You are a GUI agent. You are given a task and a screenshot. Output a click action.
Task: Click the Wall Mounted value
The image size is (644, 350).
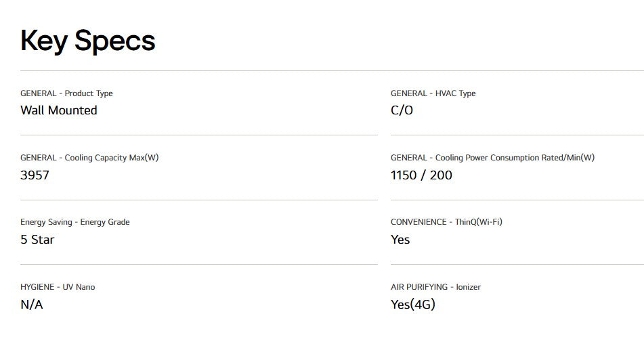59,110
